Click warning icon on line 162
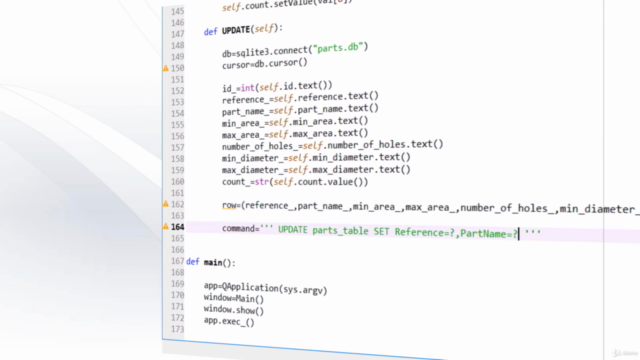This screenshot has height=360, width=640. point(166,204)
